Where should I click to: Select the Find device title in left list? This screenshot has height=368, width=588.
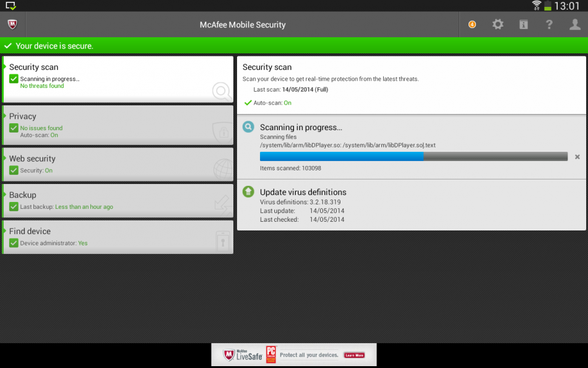click(x=30, y=231)
